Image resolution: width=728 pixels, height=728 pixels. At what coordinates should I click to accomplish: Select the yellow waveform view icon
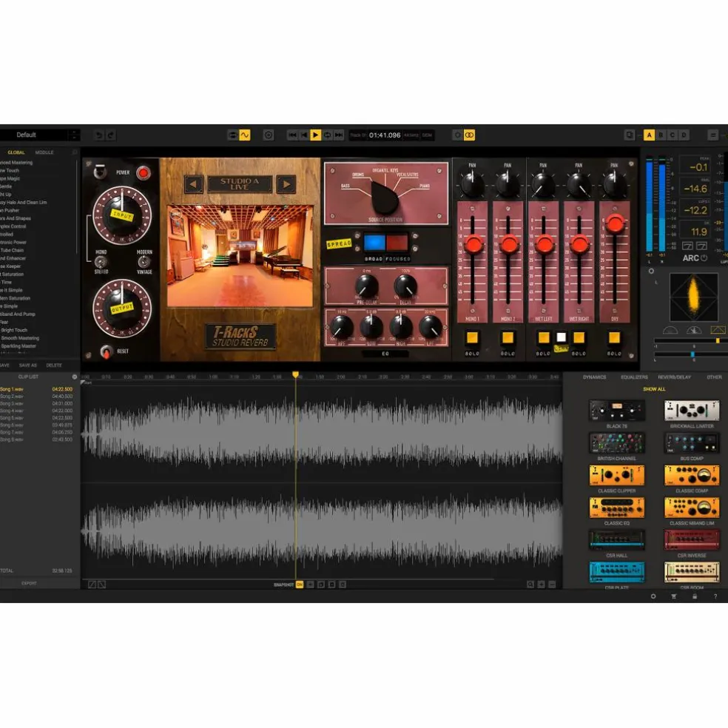coord(245,135)
